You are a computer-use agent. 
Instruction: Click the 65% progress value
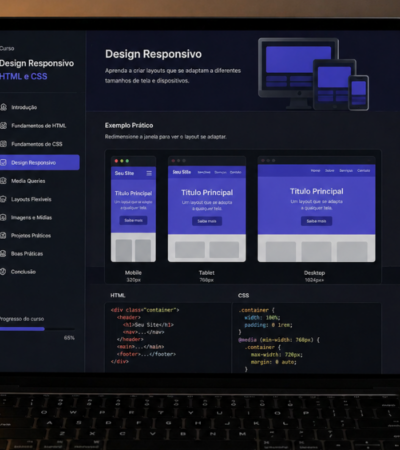coord(69,338)
